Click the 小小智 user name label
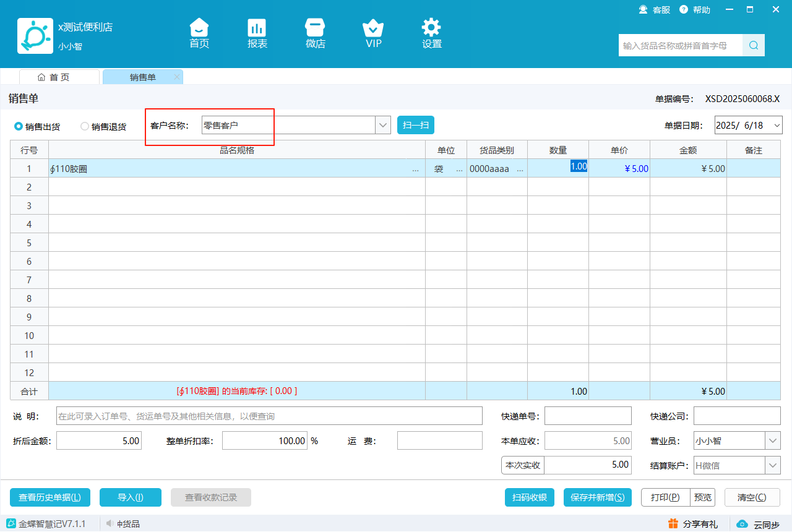This screenshot has width=792, height=532. [x=70, y=46]
